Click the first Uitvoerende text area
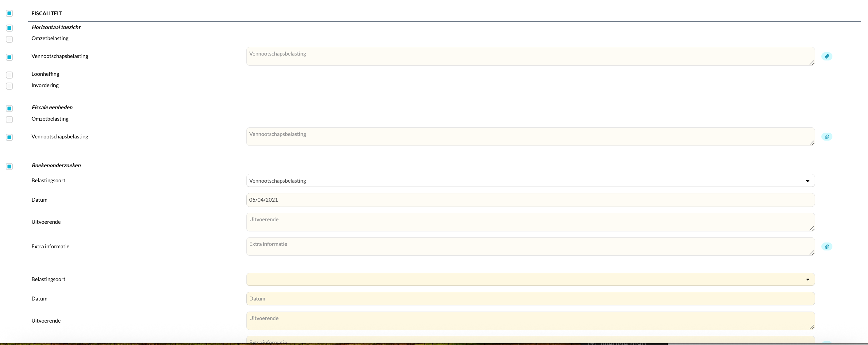868x345 pixels. (530, 222)
